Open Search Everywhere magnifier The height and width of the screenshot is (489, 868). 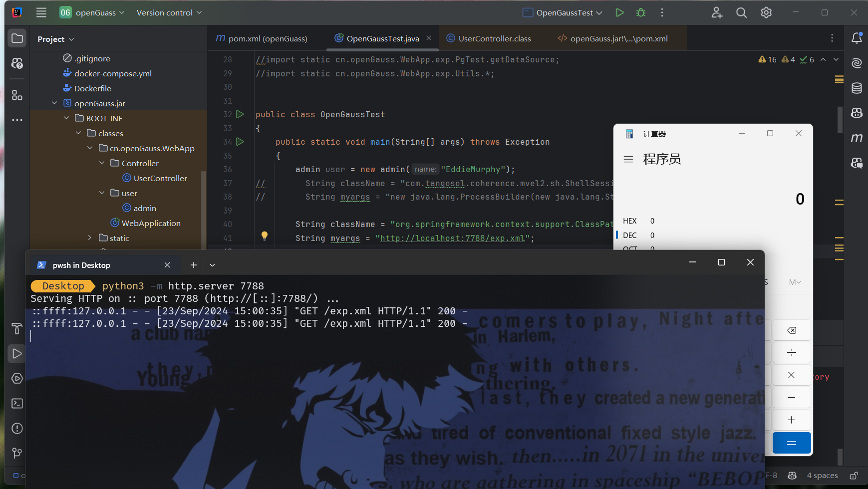(x=741, y=12)
